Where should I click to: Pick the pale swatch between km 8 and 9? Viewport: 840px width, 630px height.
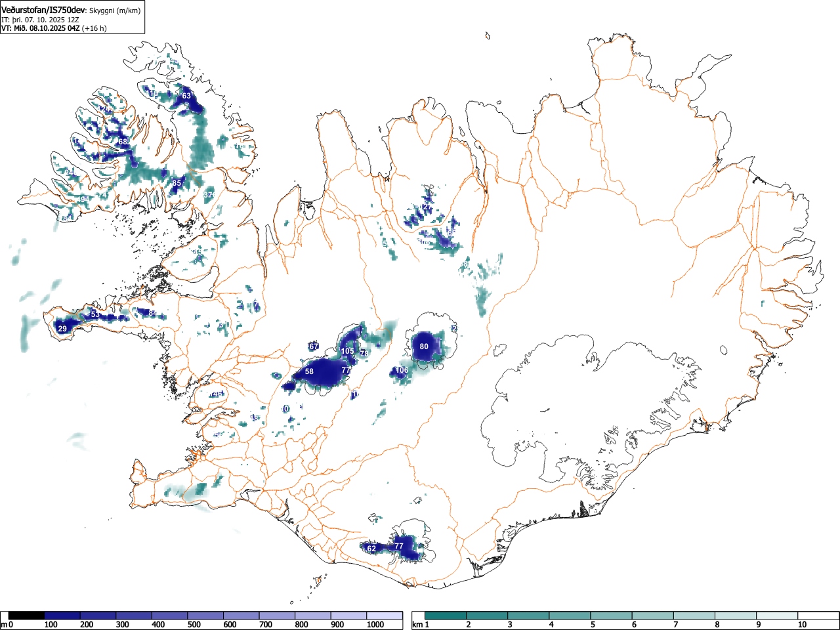coord(736,616)
